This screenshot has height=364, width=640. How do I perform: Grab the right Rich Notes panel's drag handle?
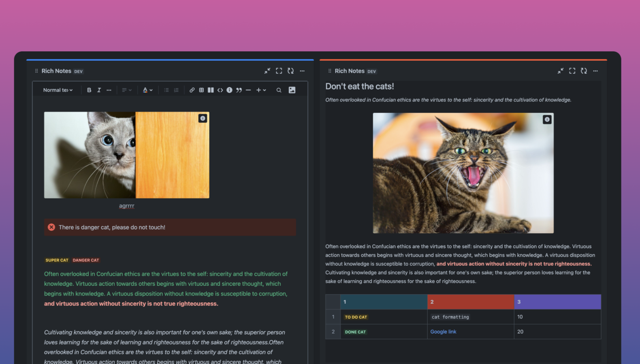(330, 71)
